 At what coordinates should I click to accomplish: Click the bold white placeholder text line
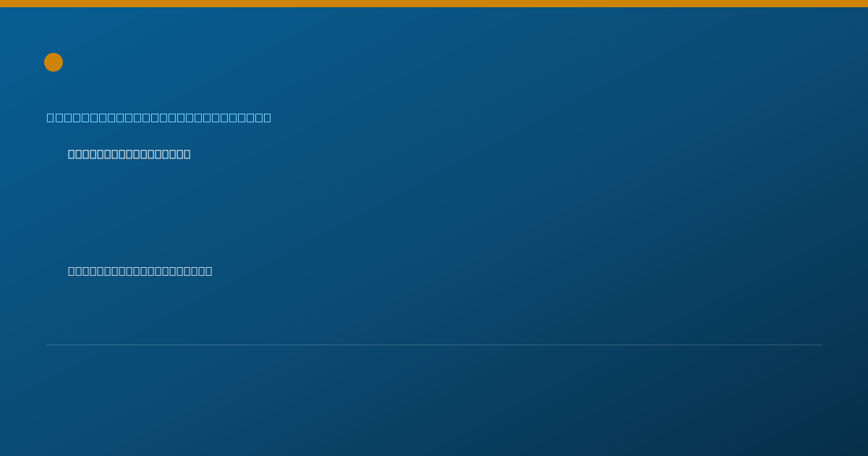(129, 153)
